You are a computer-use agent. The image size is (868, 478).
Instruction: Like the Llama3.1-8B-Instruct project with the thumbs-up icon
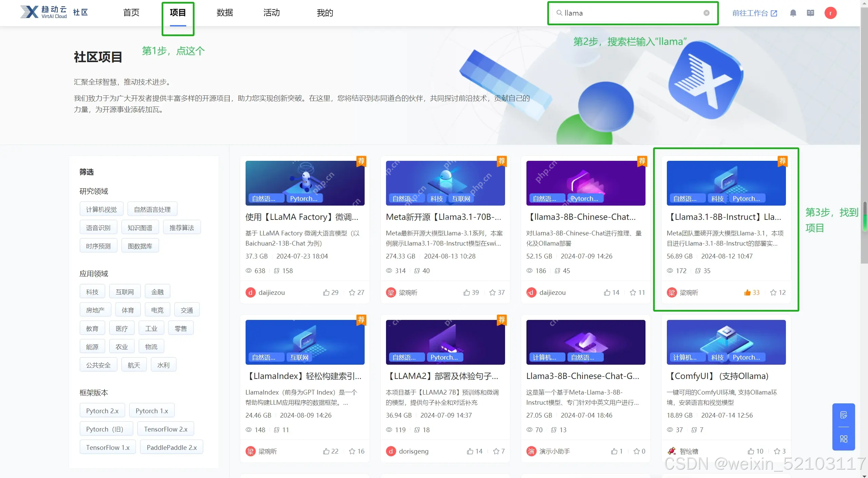(x=747, y=292)
